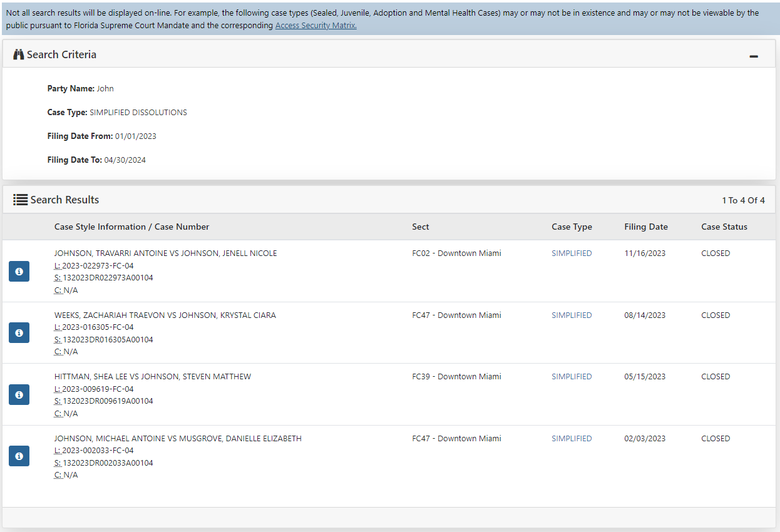780x532 pixels.
Task: Click FC47 - Downtown Miami for Weeks case
Action: (456, 315)
